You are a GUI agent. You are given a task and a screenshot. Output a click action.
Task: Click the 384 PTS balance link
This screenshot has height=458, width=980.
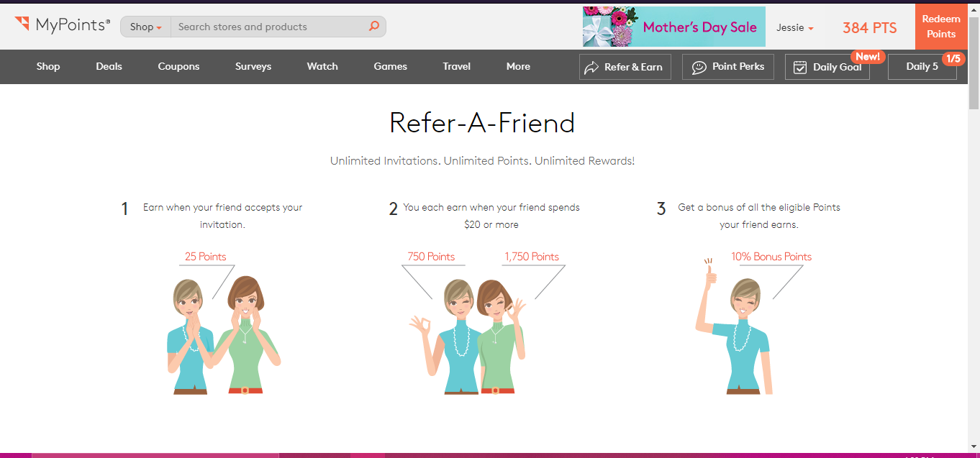coord(869,27)
